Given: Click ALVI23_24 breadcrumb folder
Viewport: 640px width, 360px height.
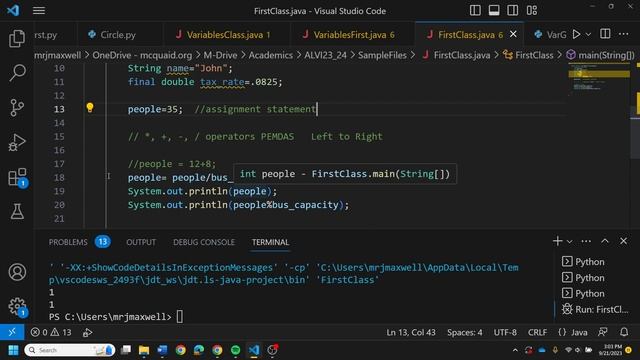Looking at the screenshot, I should (x=325, y=55).
